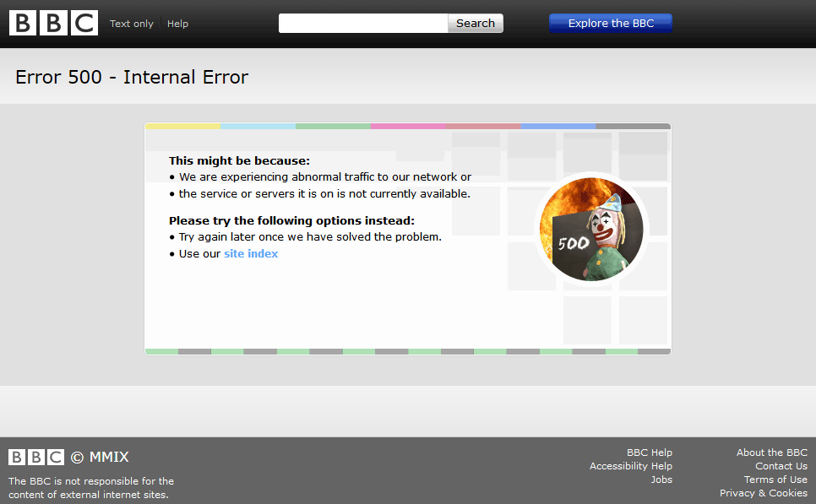Open the BBC Help footer link

point(650,453)
